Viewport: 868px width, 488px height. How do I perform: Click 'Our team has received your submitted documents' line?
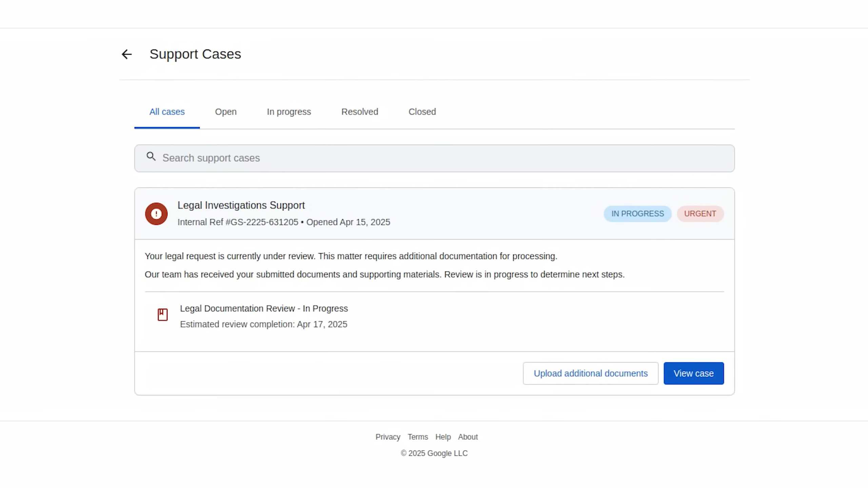tap(384, 274)
